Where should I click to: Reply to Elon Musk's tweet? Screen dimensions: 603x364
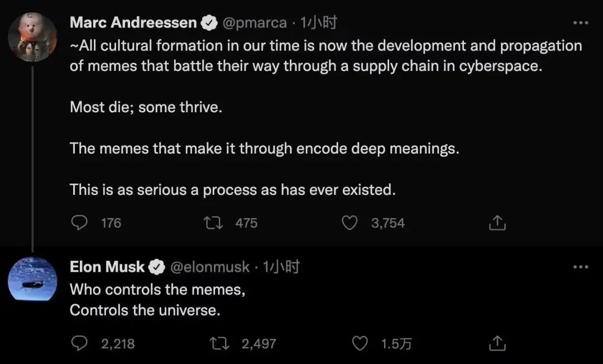[x=80, y=343]
